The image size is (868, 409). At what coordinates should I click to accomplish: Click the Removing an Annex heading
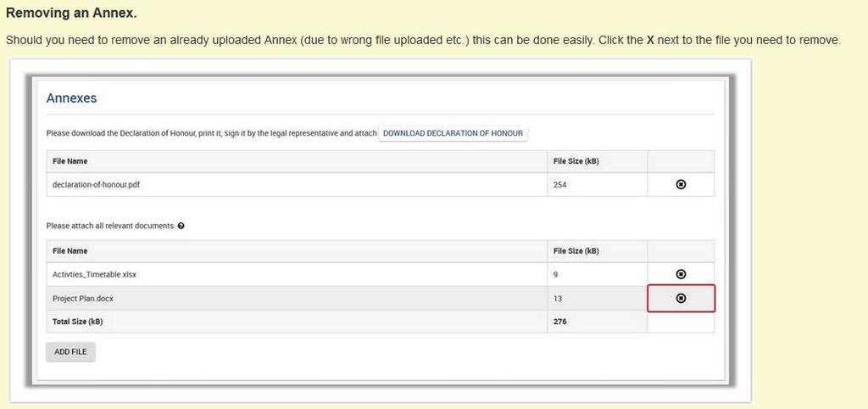pos(71,14)
